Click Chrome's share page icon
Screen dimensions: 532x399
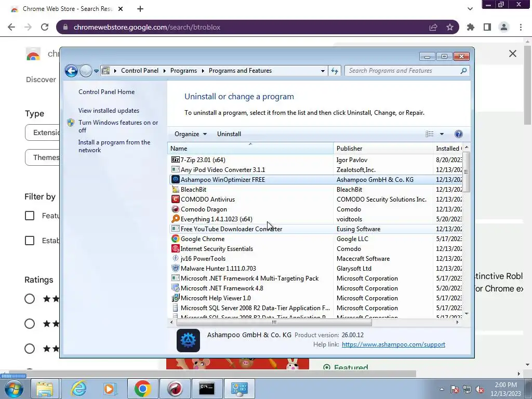433,27
